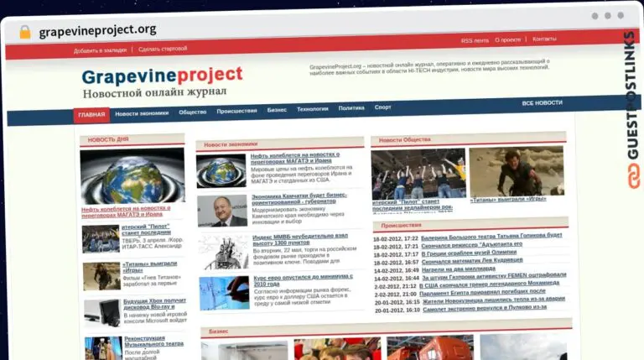This screenshot has height=360, width=644.
Task: Click Сделать стартовой link
Action: pos(163,49)
